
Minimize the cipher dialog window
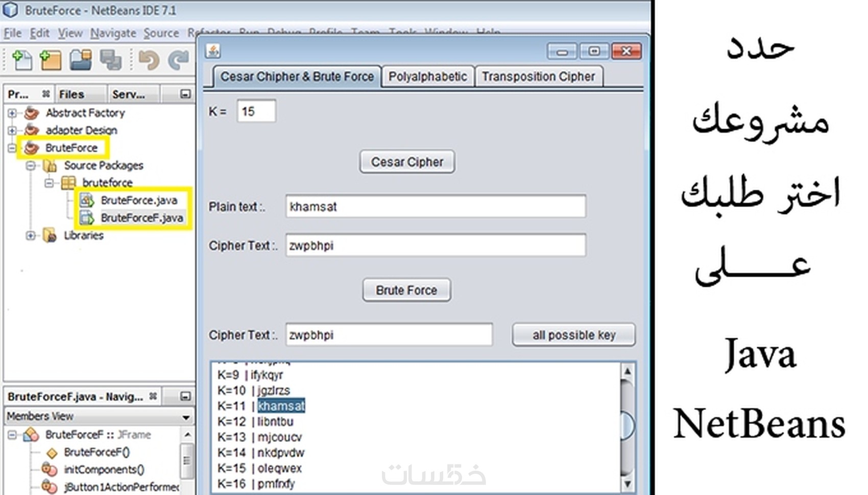pos(562,51)
